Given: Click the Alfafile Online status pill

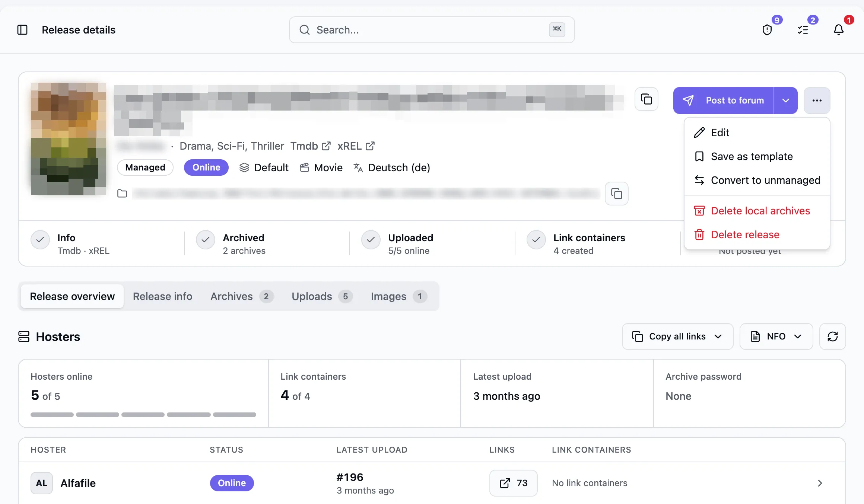Looking at the screenshot, I should [x=232, y=483].
